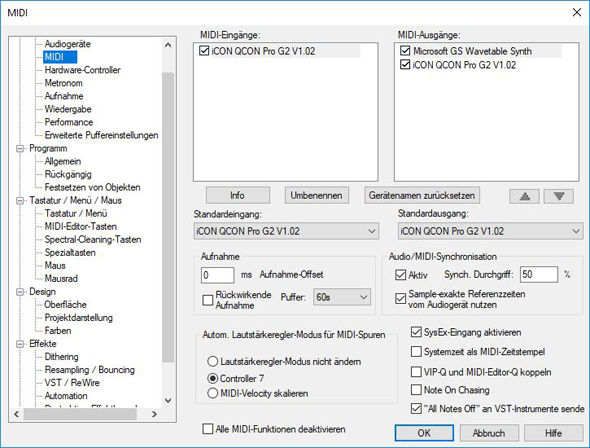The image size is (590, 448).
Task: Move selected MIDI device up with arrow
Action: tap(524, 196)
